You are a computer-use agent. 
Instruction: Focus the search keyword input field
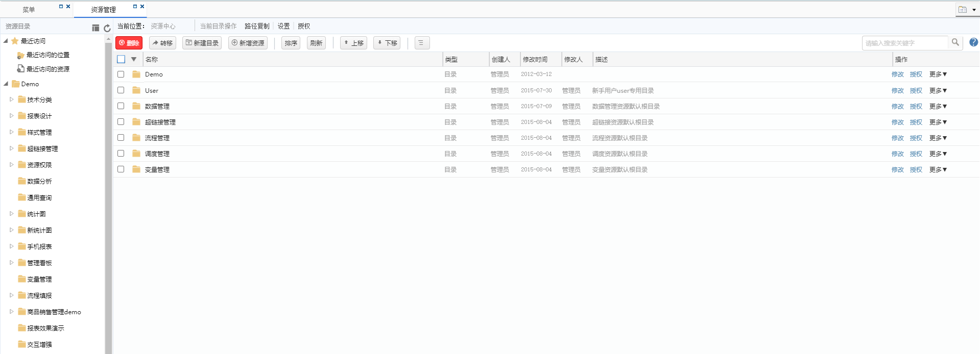(x=904, y=43)
